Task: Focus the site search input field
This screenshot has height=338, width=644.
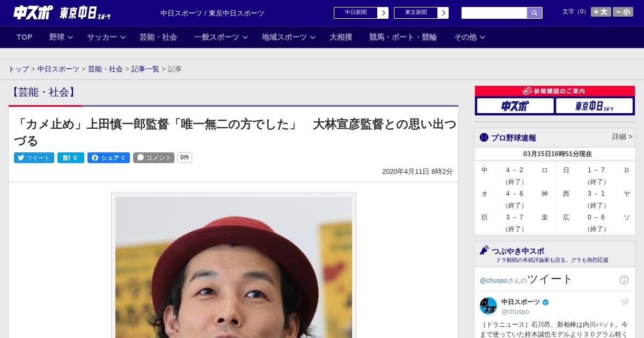Action: [x=494, y=13]
